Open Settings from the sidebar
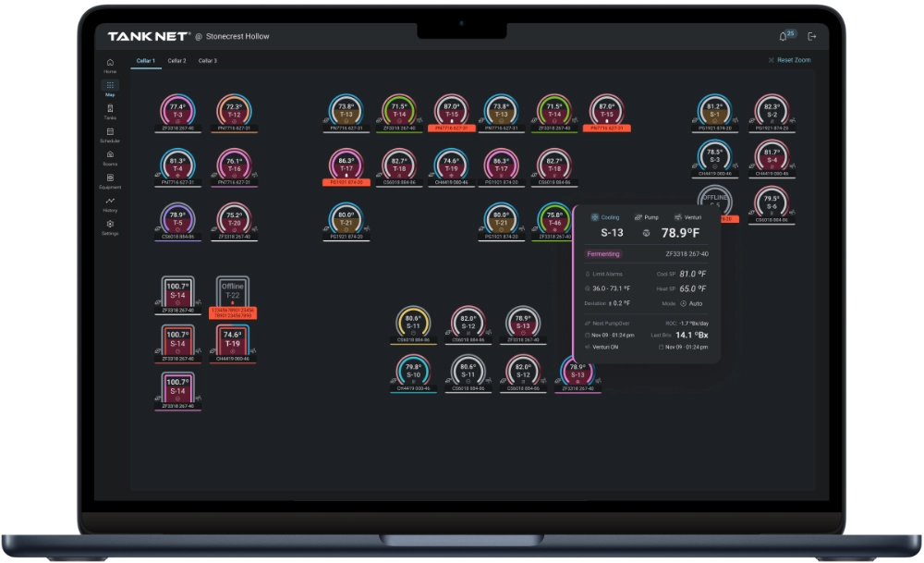This screenshot has width=924, height=563. pos(111,222)
